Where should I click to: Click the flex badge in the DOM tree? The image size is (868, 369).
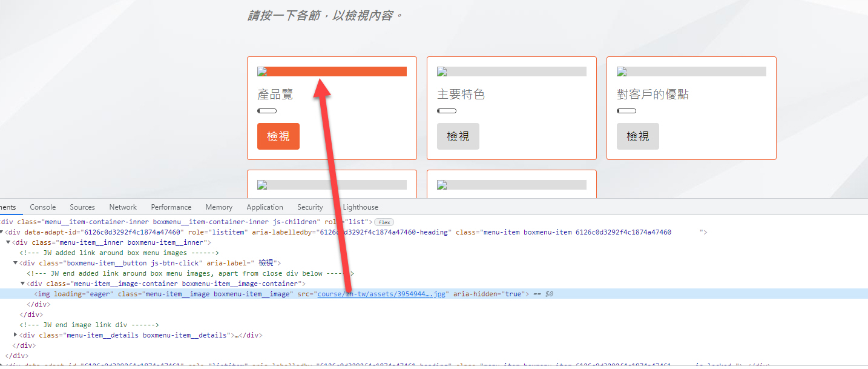click(x=384, y=222)
